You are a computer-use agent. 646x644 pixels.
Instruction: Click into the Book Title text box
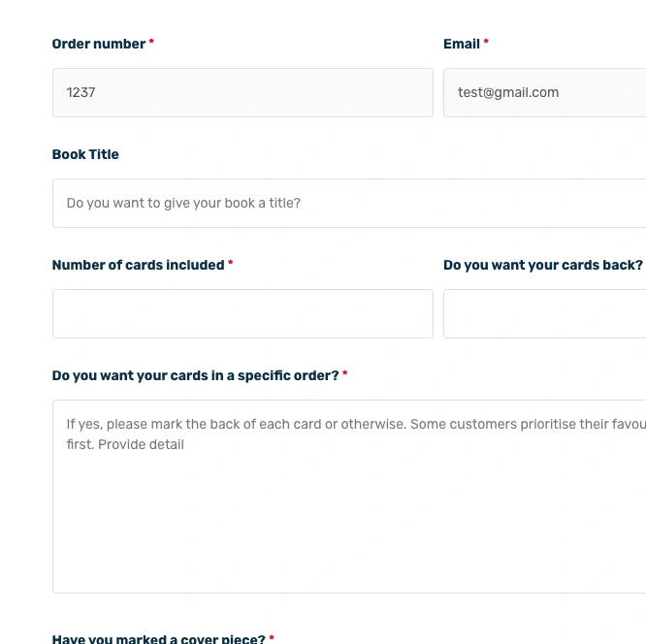tap(349, 203)
